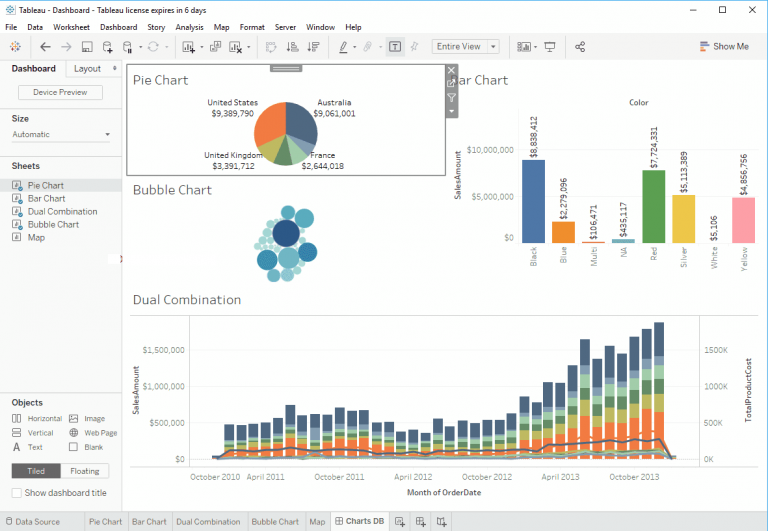The width and height of the screenshot is (768, 531).
Task: Open Pie Chart container more options arrow
Action: pos(452,111)
